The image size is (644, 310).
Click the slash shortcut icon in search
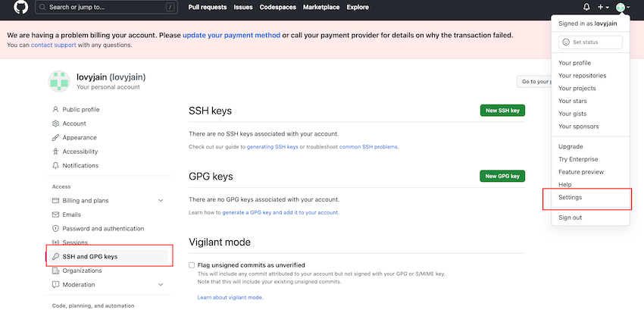(170, 7)
